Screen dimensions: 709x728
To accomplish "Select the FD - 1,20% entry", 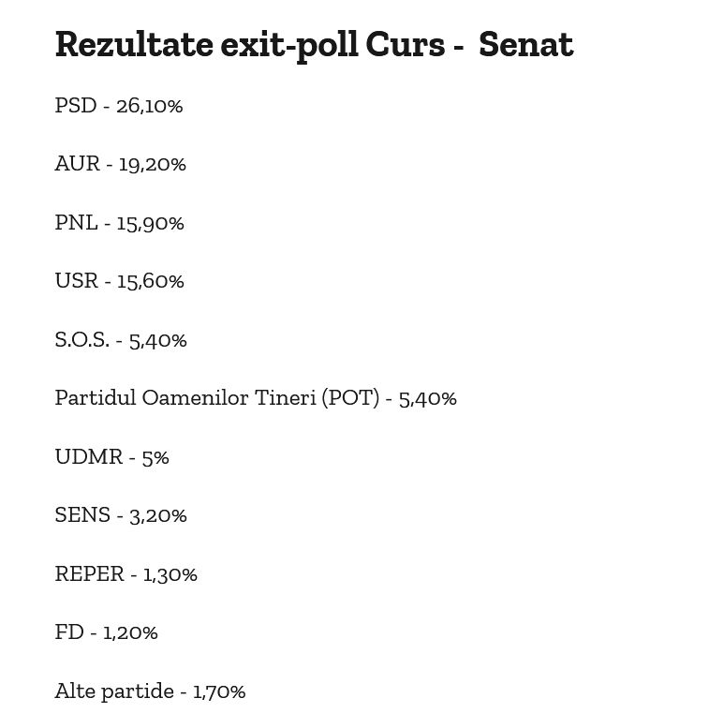I will point(106,632).
